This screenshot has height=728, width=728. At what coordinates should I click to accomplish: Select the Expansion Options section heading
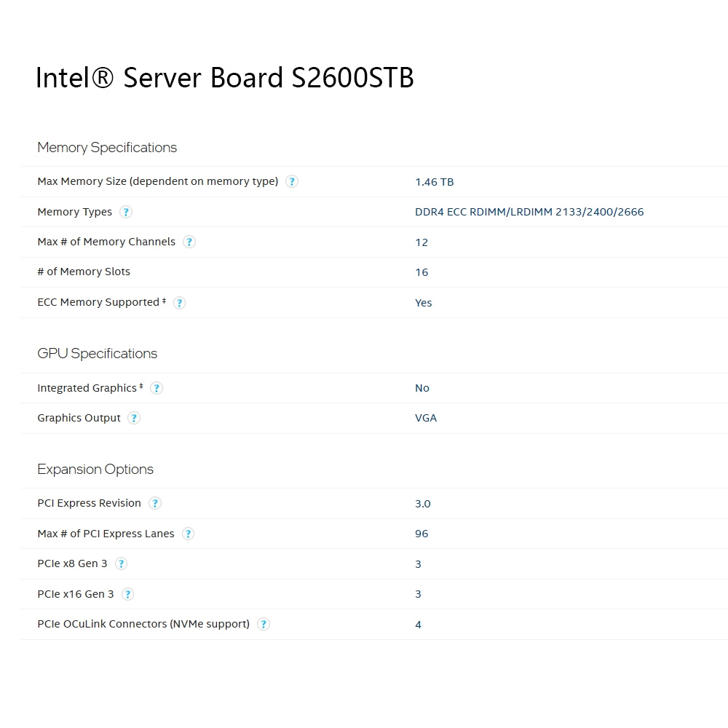coord(95,470)
